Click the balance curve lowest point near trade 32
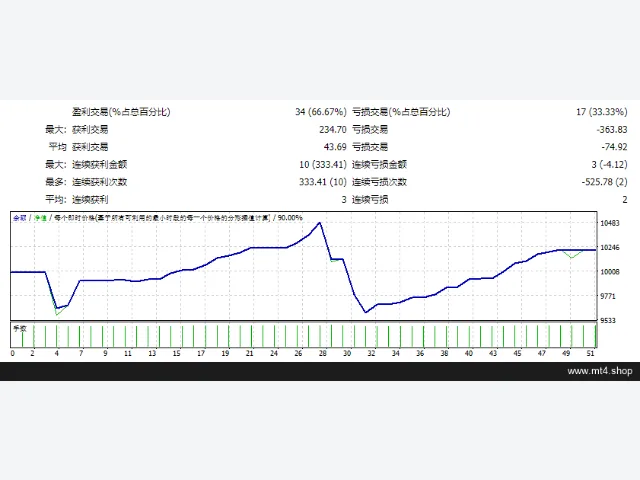640x480 pixels. (366, 312)
